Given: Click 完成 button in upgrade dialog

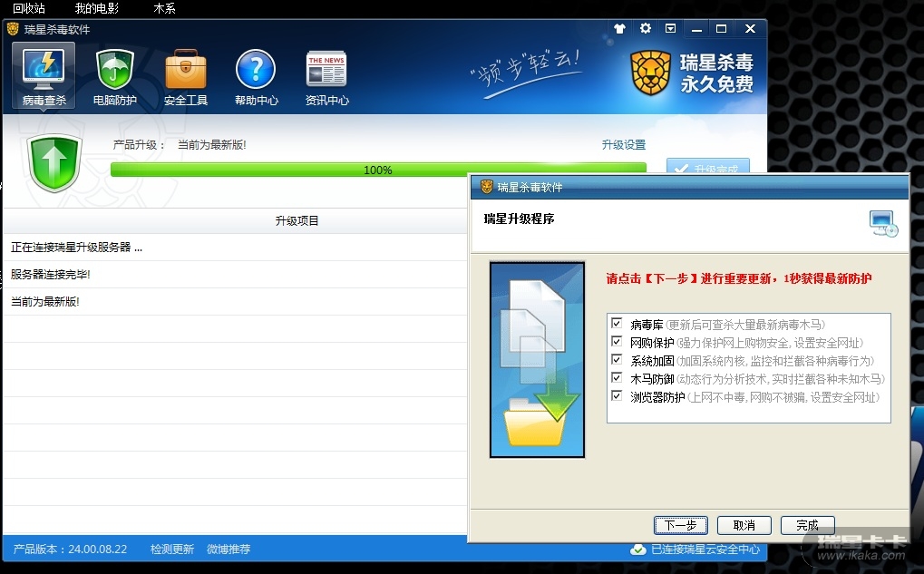Looking at the screenshot, I should point(808,525).
